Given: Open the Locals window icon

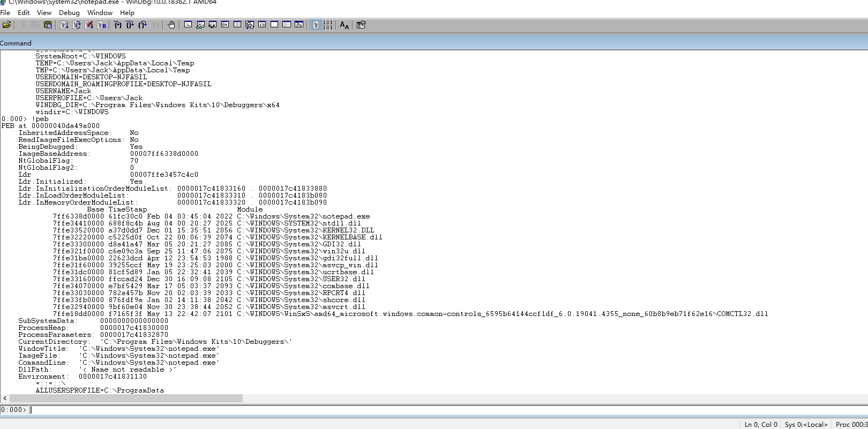Looking at the screenshot, I should [x=213, y=25].
